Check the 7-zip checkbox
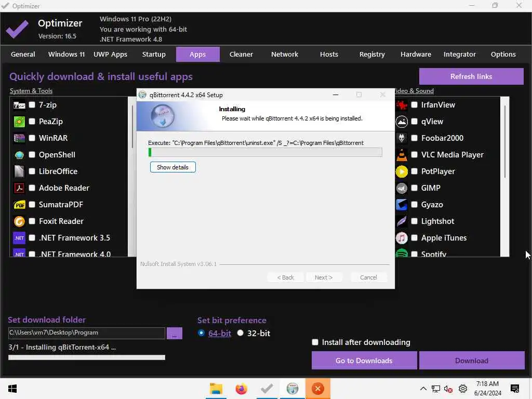 tap(32, 104)
